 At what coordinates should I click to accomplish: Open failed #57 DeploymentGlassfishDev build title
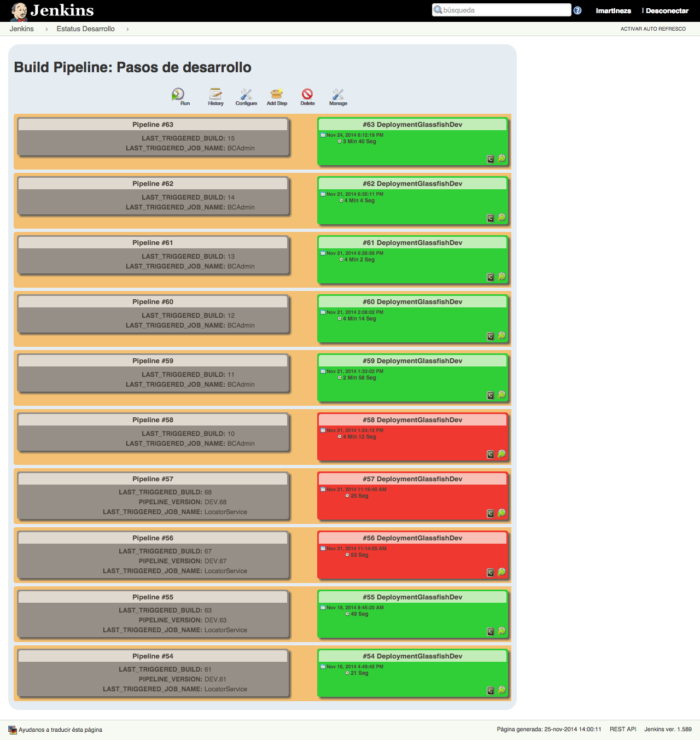tap(412, 479)
